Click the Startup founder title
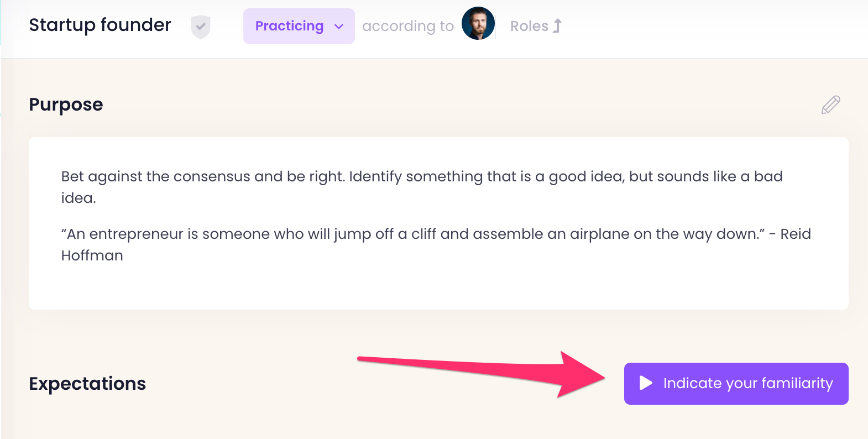Image resolution: width=868 pixels, height=439 pixels. tap(100, 25)
